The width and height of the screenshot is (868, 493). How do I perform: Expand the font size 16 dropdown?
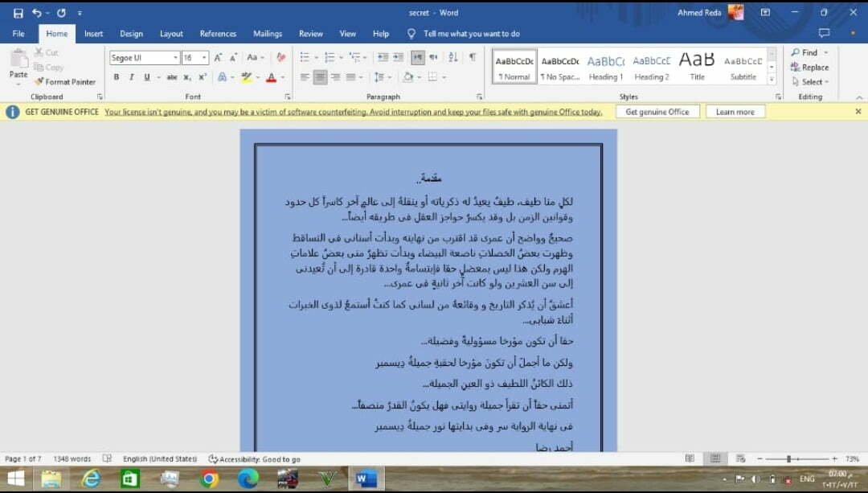click(x=205, y=58)
